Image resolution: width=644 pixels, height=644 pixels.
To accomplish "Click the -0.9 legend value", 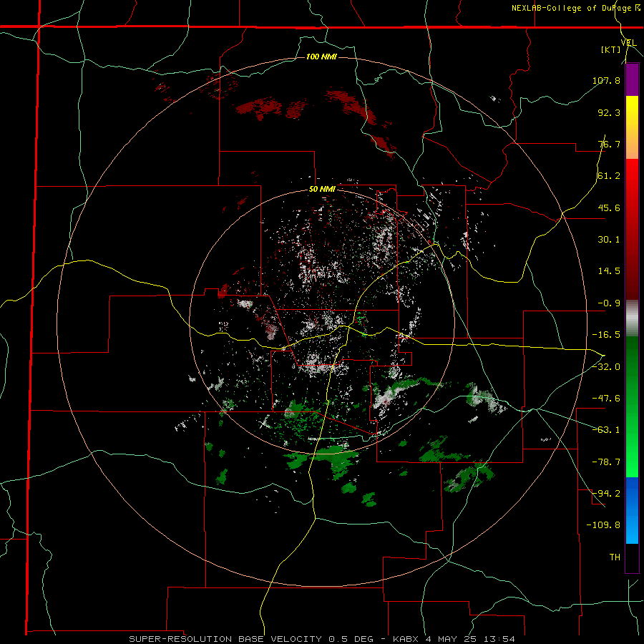I will 609,303.
